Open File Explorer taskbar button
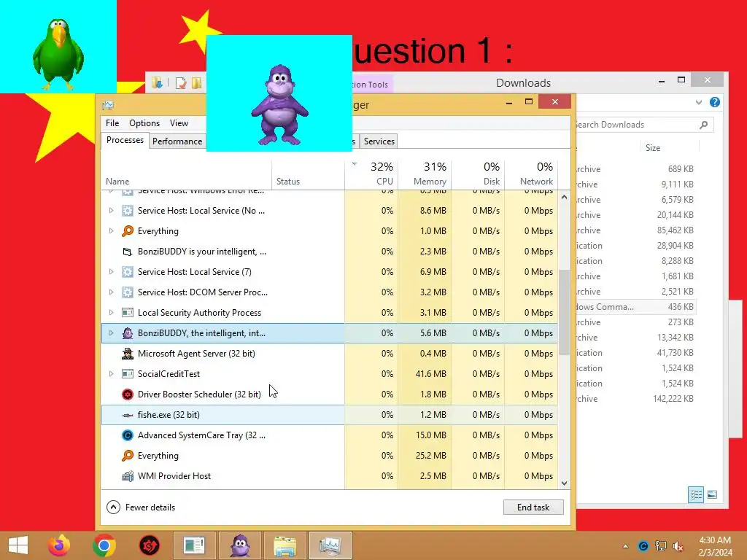747x560 pixels. pos(285,545)
